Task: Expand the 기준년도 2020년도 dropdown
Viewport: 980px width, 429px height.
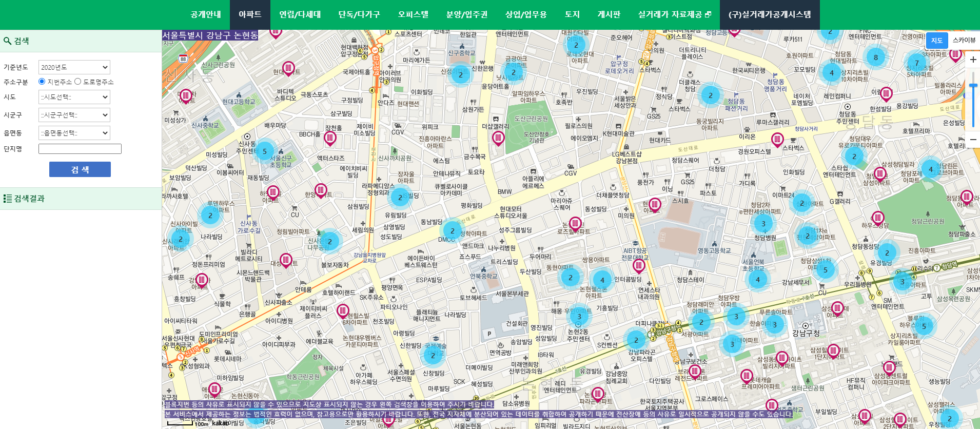Action: coord(74,67)
